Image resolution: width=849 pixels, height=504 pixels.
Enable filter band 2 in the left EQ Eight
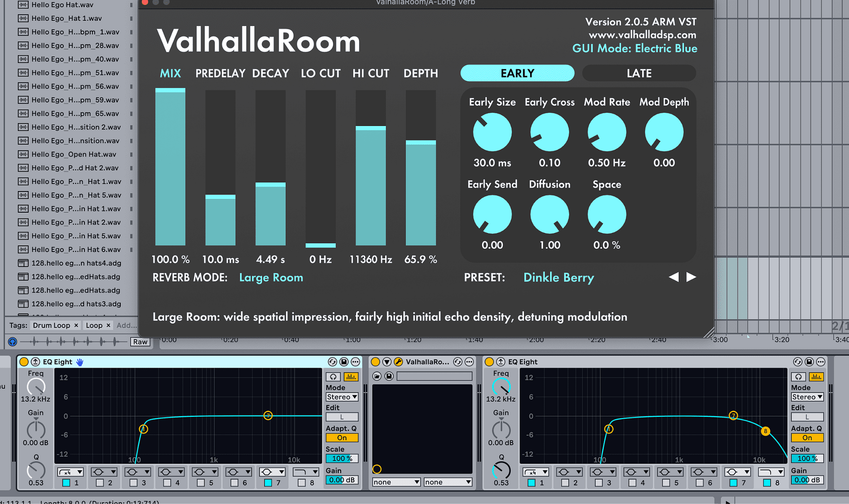(101, 483)
